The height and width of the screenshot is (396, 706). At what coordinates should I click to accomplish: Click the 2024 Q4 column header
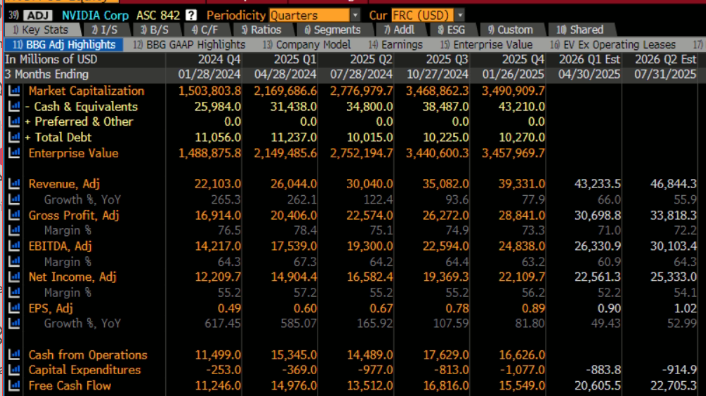click(219, 59)
